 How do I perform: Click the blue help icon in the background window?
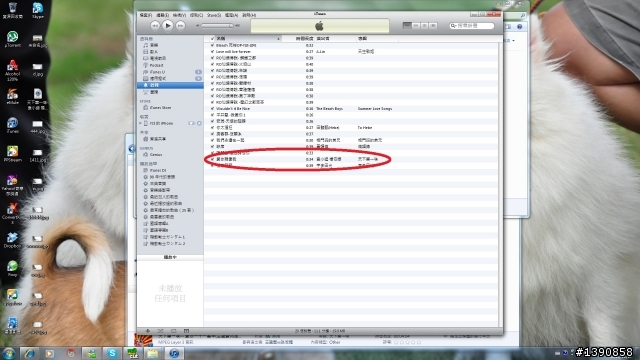click(x=520, y=27)
